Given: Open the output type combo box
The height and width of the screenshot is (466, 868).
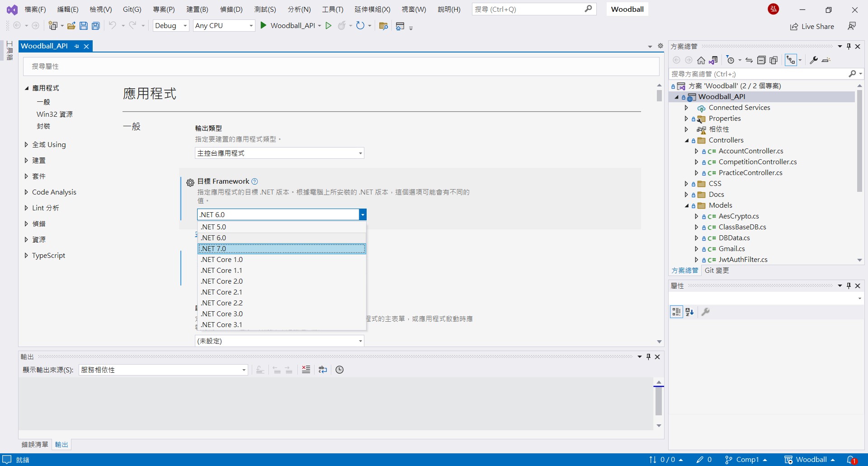Looking at the screenshot, I should tap(279, 153).
